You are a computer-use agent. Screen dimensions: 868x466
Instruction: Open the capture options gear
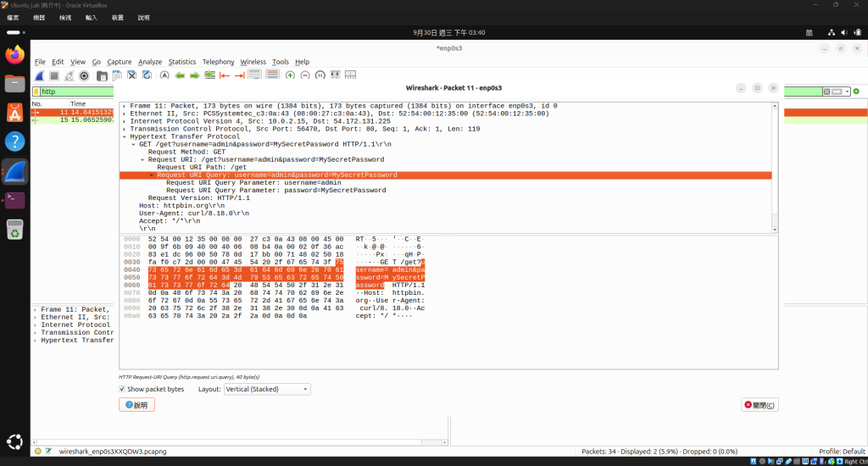point(84,75)
